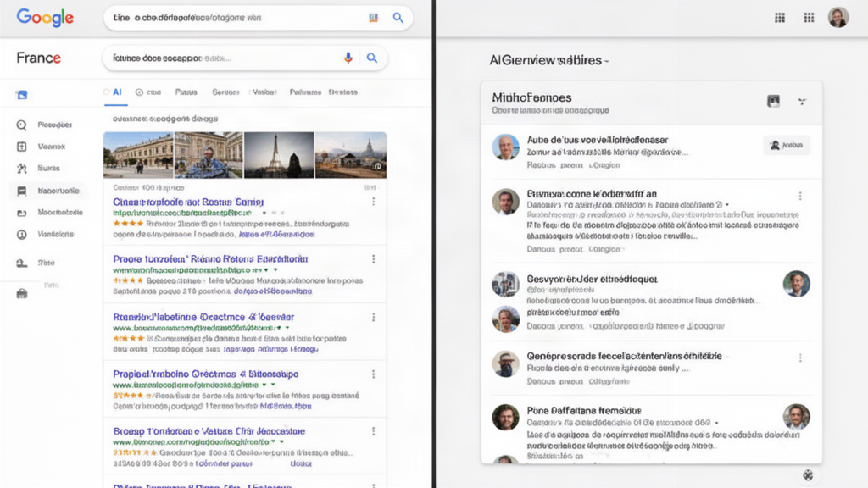The height and width of the screenshot is (488, 868).
Task: Click the clock icon beside sidebar item Vastioions
Action: [21, 235]
